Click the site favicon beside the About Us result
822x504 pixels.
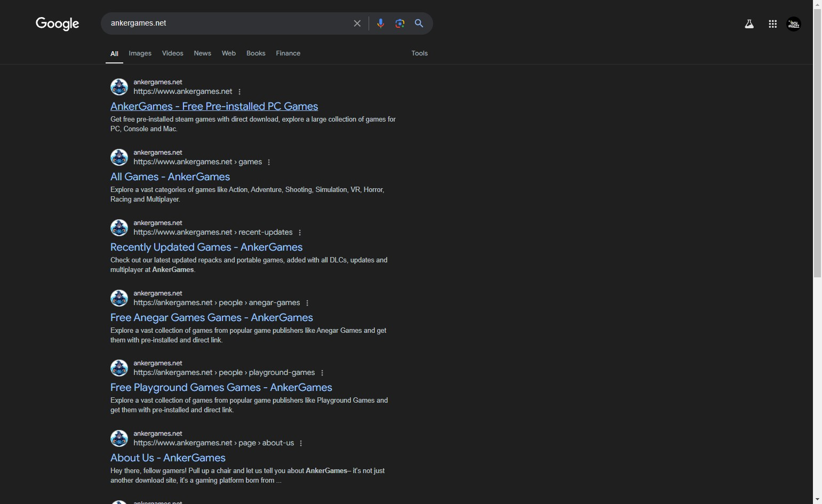[x=119, y=438]
